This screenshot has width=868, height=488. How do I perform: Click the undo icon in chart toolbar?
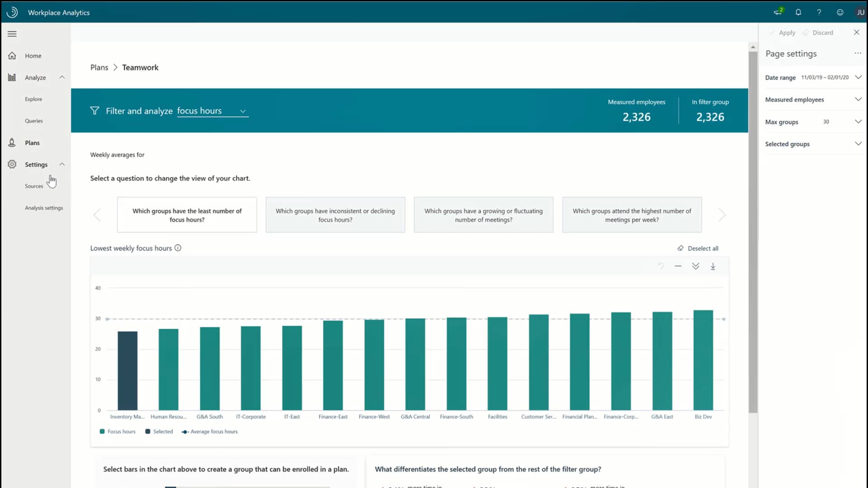(x=660, y=266)
